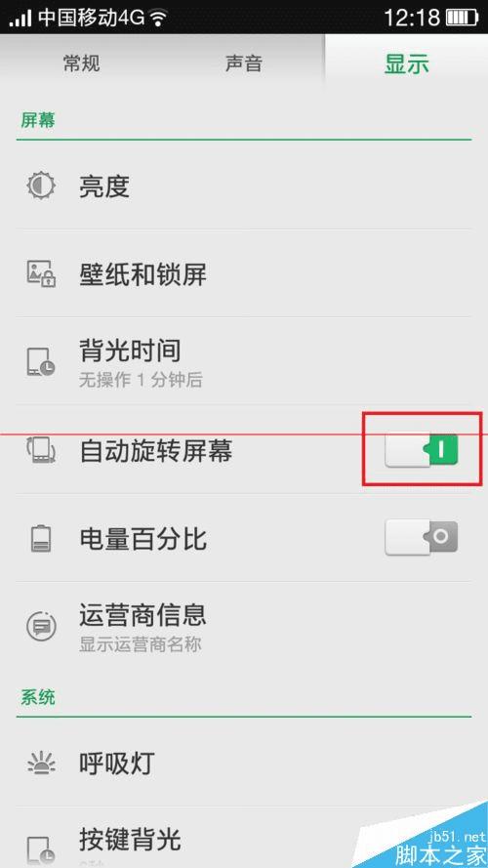Enable the 电量百分比 toggle
488x868 pixels.
pyautogui.click(x=423, y=538)
